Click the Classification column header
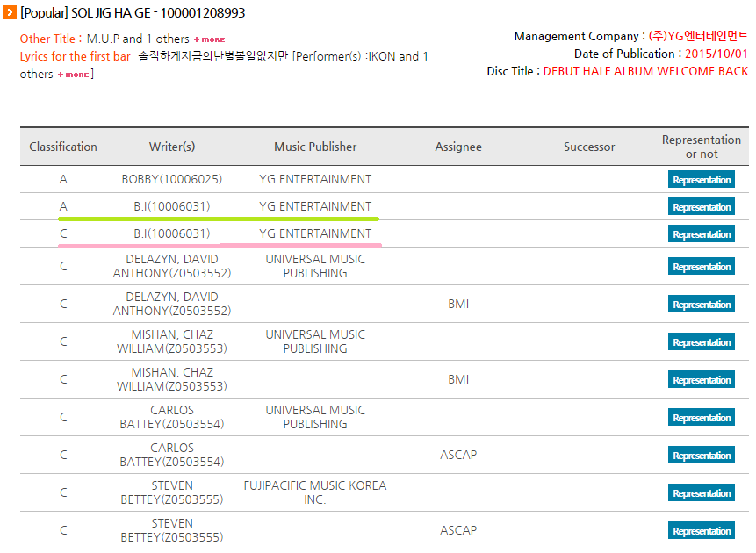Screen dimensions: 756x553 point(63,147)
